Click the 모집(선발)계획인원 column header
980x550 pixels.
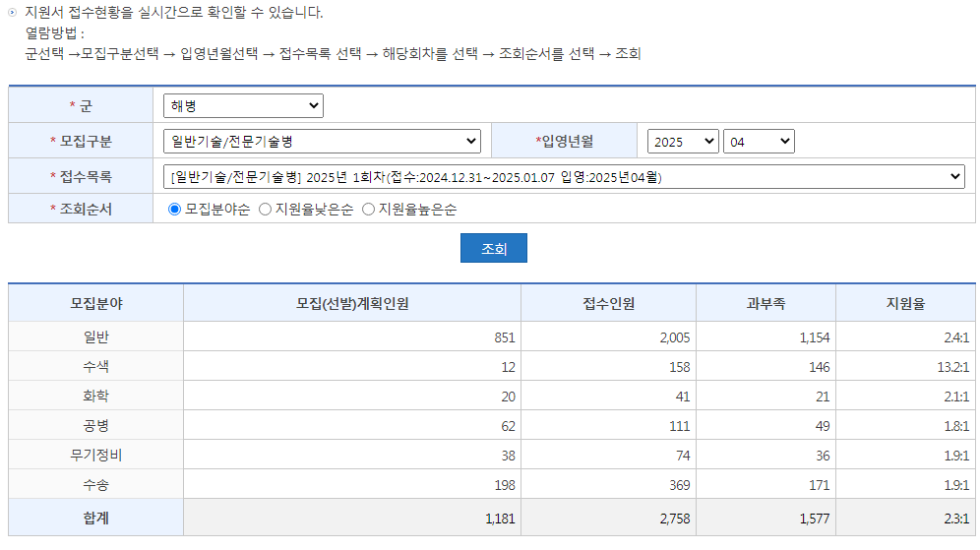click(351, 304)
